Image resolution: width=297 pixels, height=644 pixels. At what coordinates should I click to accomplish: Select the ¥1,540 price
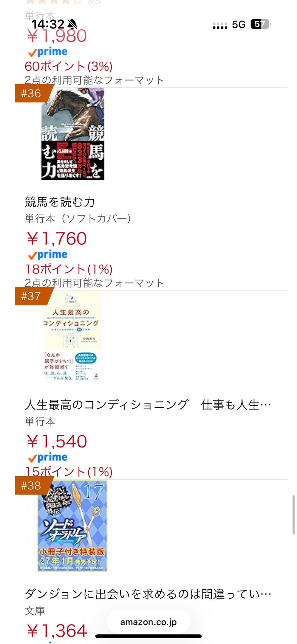pos(57,441)
